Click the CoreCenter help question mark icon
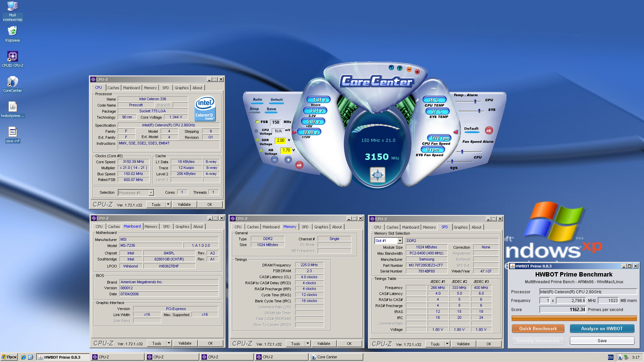This screenshot has height=362, width=644. click(x=399, y=68)
